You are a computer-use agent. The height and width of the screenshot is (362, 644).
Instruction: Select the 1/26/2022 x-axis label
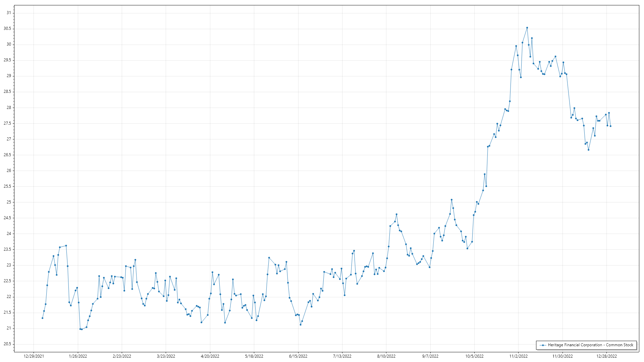78,356
